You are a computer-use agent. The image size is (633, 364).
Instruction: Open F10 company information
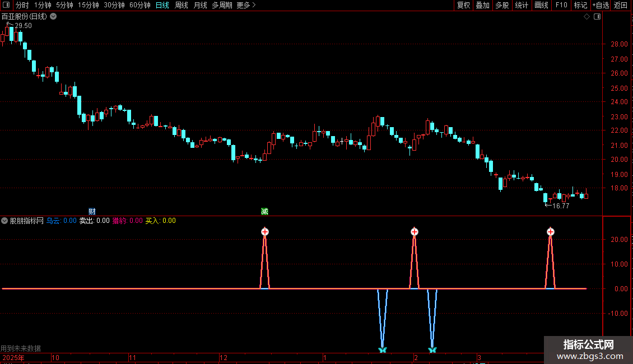coord(561,5)
